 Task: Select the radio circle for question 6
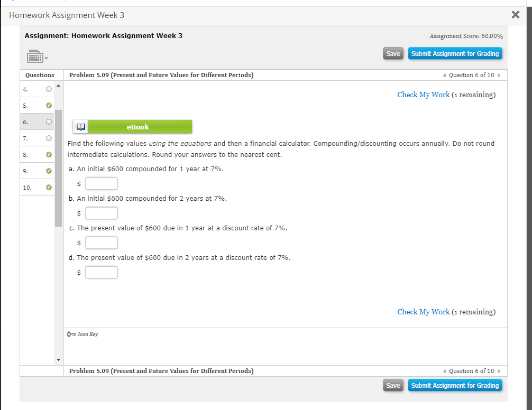pos(48,122)
